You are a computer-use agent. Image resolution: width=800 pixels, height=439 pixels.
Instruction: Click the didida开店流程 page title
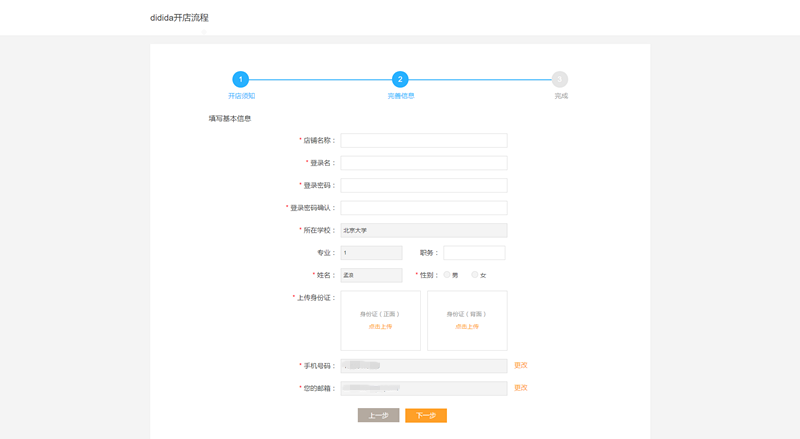(x=179, y=18)
